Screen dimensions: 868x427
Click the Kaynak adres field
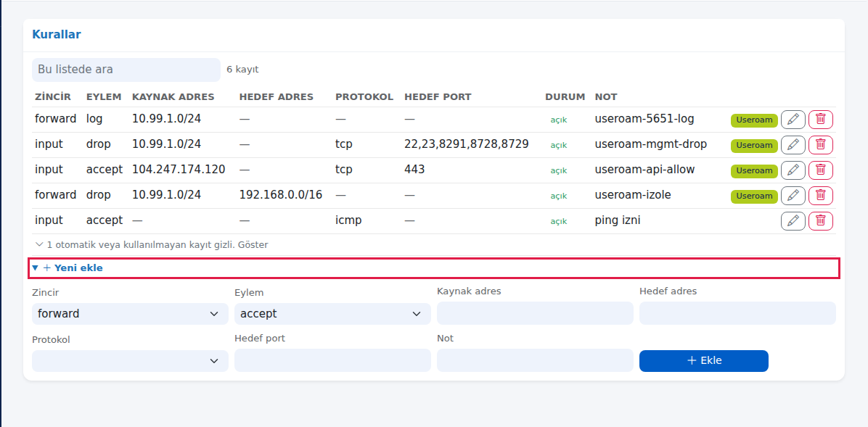tap(535, 313)
